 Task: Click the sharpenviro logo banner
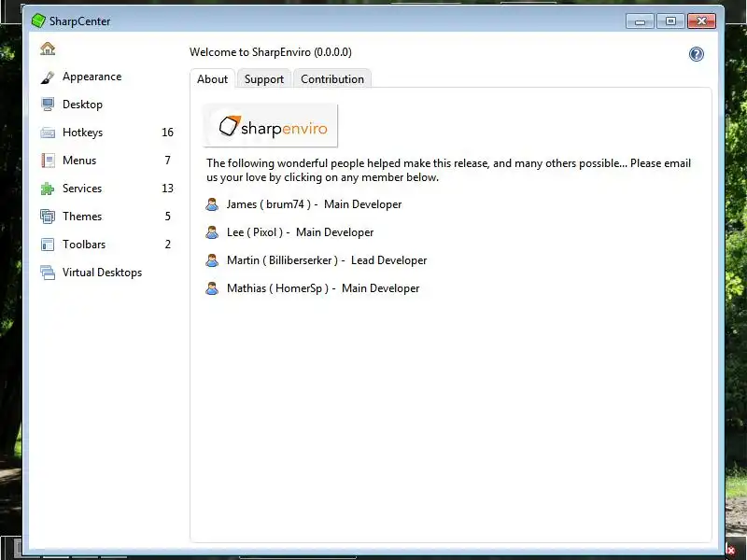[271, 126]
